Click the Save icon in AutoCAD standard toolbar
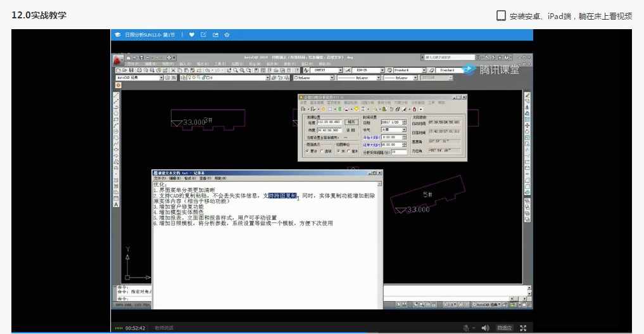Image resolution: width=644 pixels, height=334 pixels. (132, 70)
